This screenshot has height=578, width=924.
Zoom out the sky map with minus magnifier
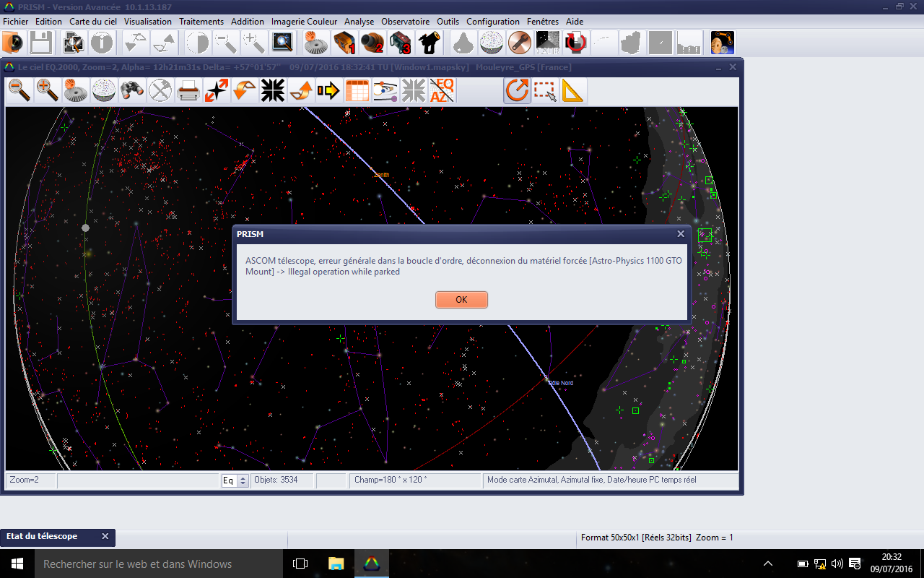(19, 91)
